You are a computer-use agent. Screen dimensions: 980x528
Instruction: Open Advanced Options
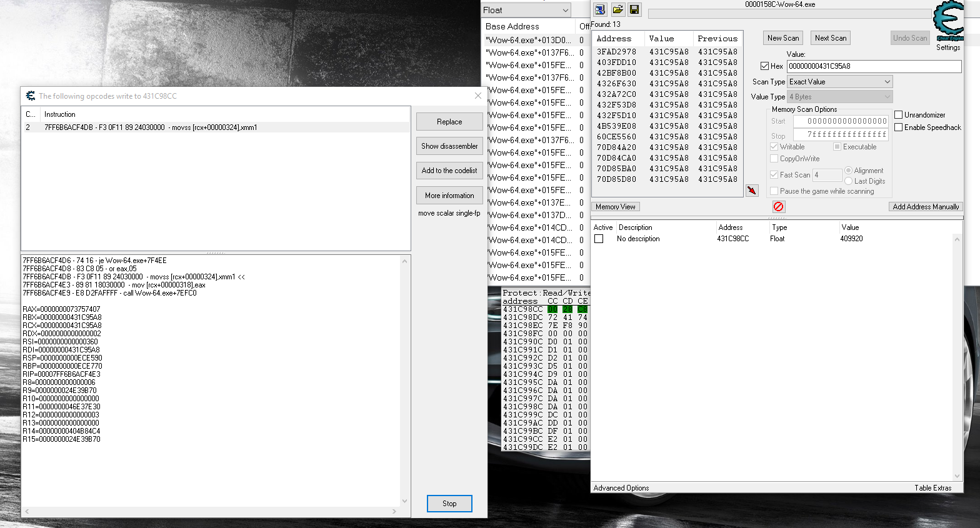pos(621,488)
